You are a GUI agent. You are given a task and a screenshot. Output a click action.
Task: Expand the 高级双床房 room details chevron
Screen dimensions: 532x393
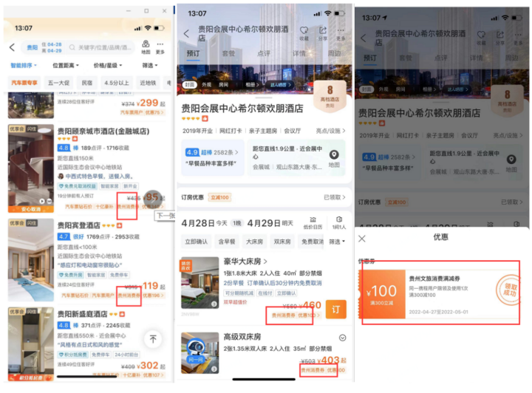(342, 338)
